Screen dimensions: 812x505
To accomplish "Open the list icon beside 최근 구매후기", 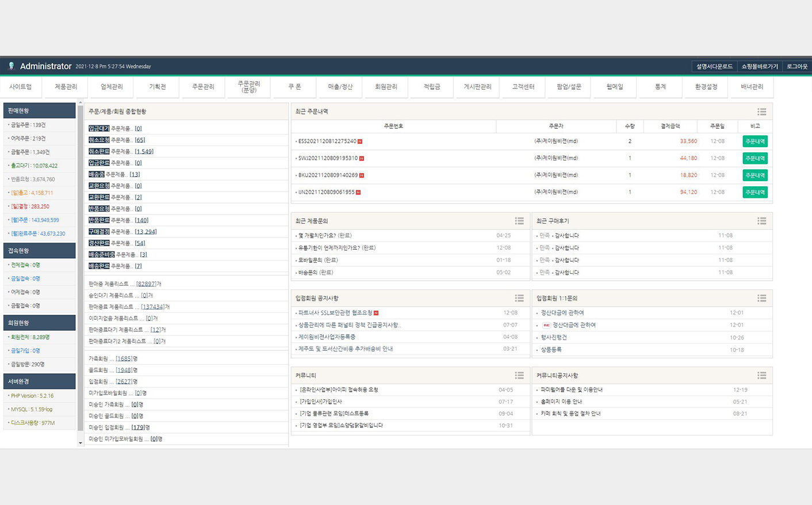I will tap(761, 221).
